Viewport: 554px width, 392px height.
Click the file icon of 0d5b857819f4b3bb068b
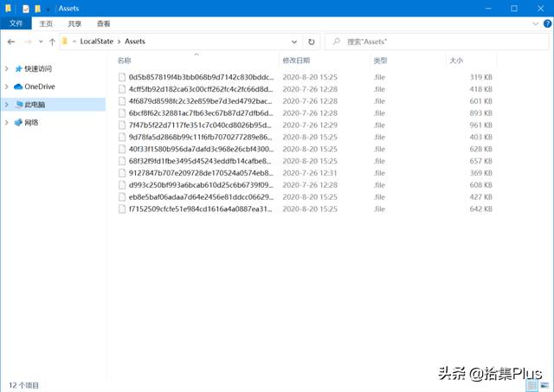point(122,77)
